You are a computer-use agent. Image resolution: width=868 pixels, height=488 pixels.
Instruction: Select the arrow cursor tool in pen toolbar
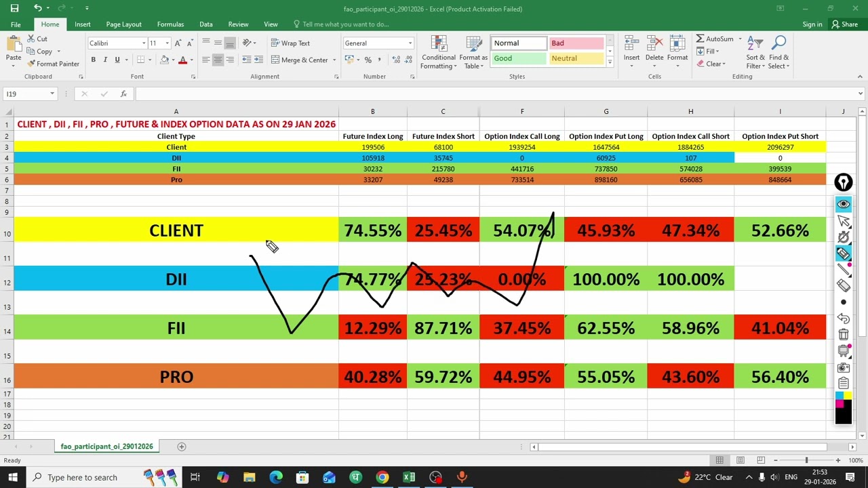844,221
